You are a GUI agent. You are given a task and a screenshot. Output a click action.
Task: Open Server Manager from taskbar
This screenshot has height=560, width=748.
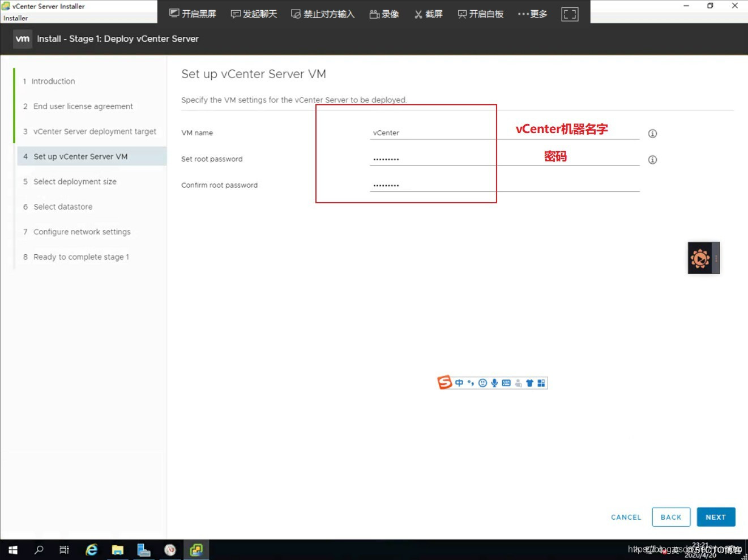click(144, 549)
